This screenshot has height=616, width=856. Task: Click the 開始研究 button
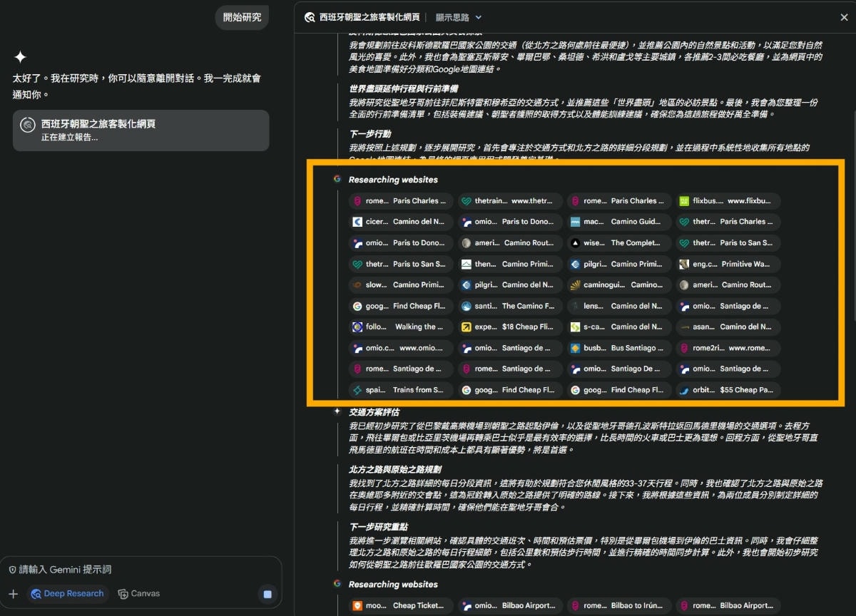coord(242,18)
